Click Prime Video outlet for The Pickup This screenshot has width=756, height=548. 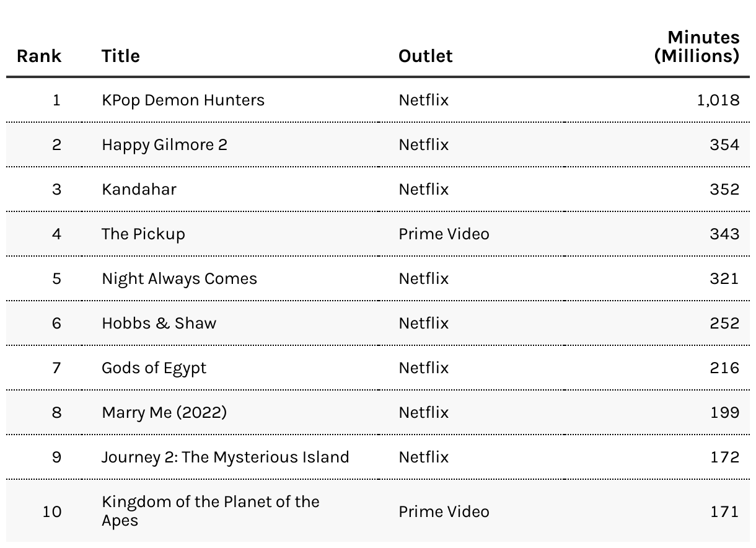(444, 234)
